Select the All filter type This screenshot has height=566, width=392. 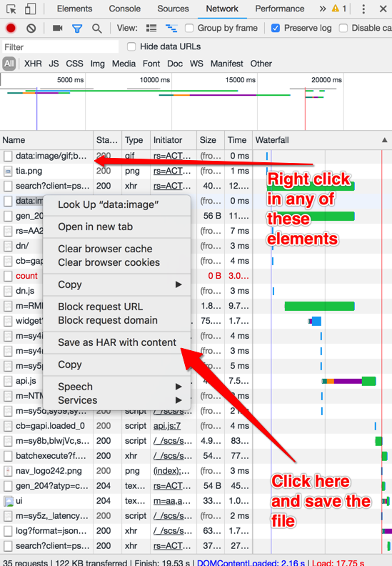tap(9, 64)
